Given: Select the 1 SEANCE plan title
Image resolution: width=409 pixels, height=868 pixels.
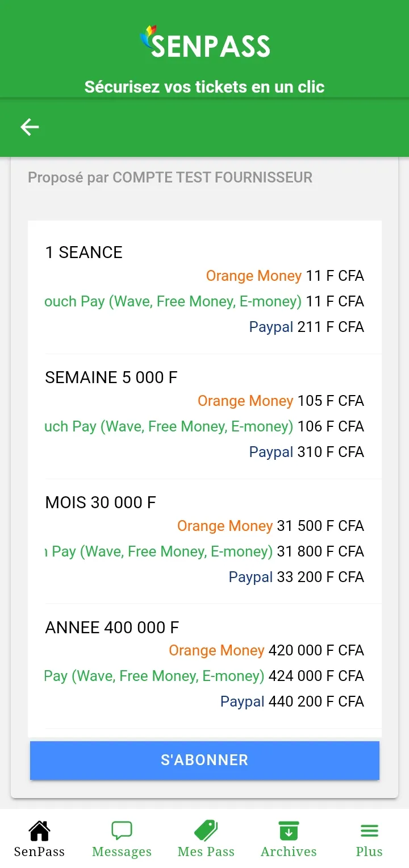Looking at the screenshot, I should 84,252.
